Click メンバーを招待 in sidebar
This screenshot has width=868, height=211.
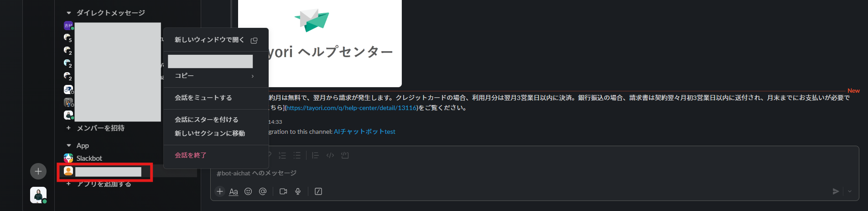point(100,128)
